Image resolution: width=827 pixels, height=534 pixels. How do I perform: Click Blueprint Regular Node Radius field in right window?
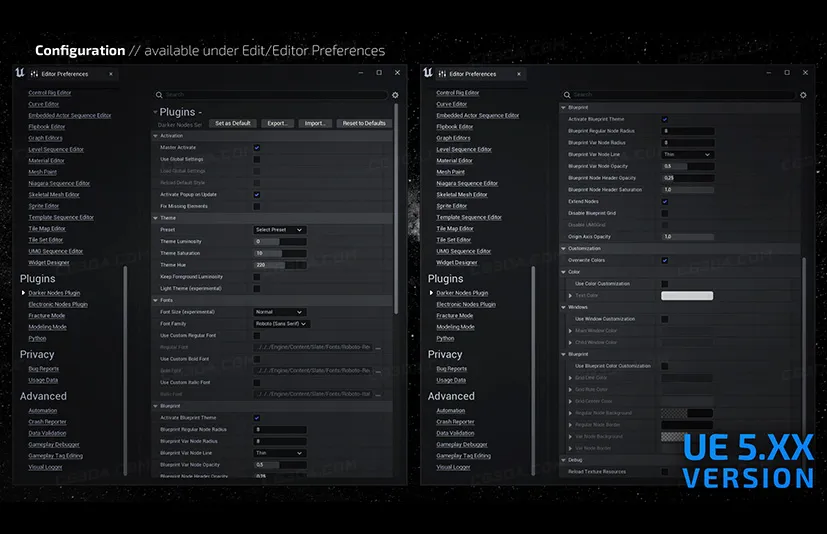click(688, 131)
